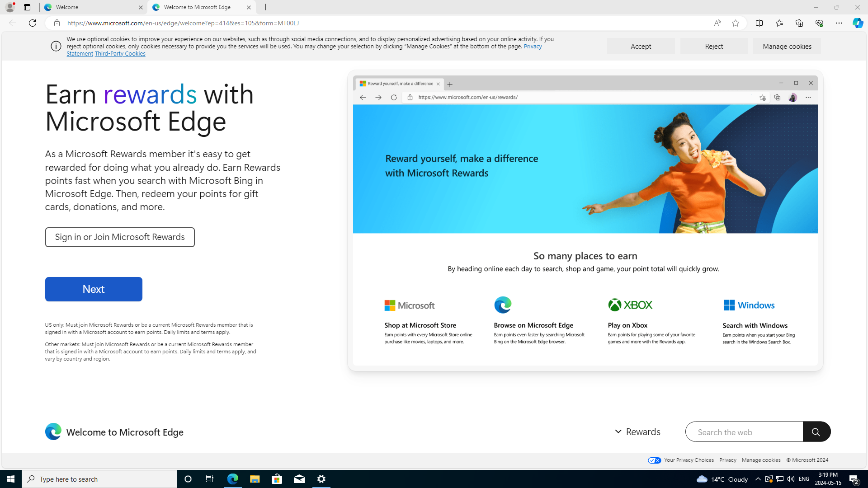View site information lock icon
Viewport: 868px width, 488px height.
pos(57,23)
